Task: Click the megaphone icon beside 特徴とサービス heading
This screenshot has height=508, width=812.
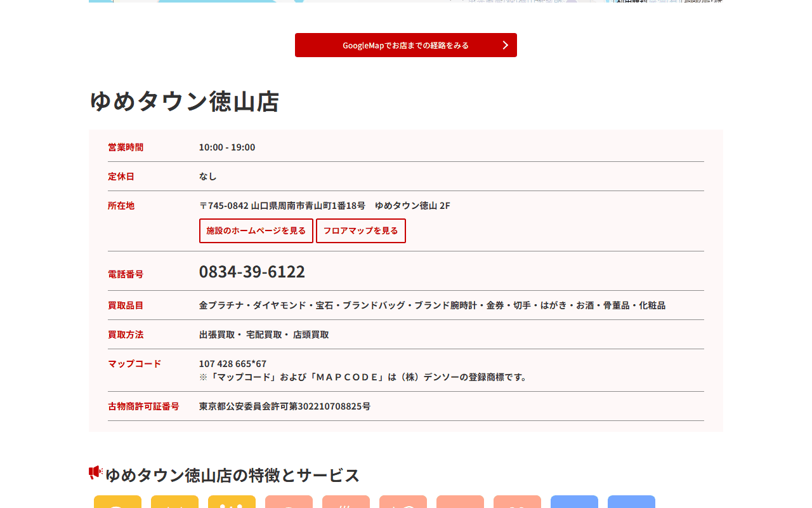Action: pyautogui.click(x=96, y=472)
